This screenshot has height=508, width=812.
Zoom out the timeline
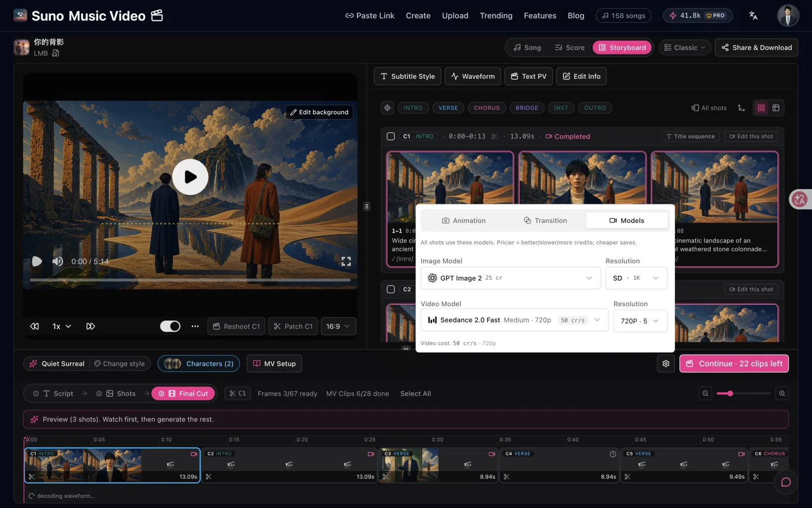point(705,393)
